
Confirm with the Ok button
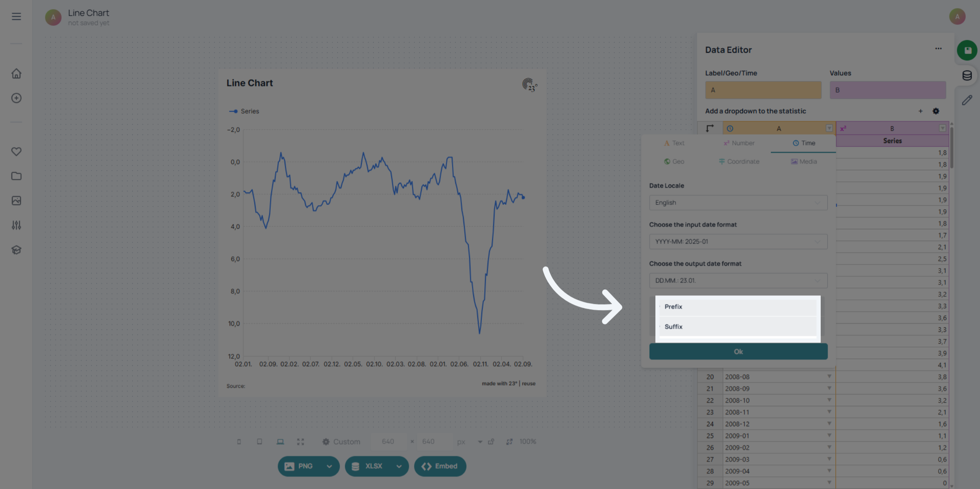tap(738, 352)
